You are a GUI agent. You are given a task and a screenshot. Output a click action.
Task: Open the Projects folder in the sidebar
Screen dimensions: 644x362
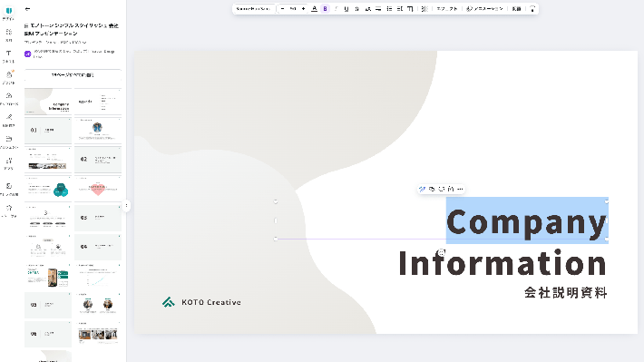click(x=9, y=142)
